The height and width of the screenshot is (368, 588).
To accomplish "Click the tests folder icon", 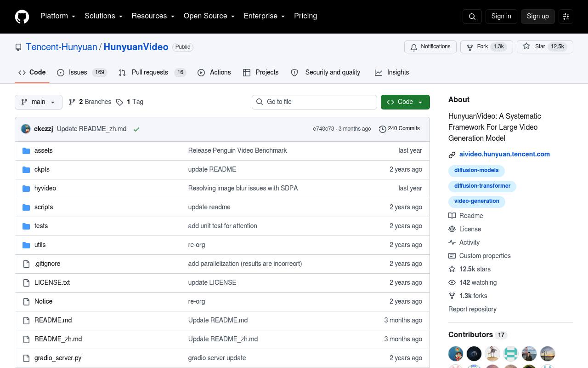I will click(x=26, y=226).
